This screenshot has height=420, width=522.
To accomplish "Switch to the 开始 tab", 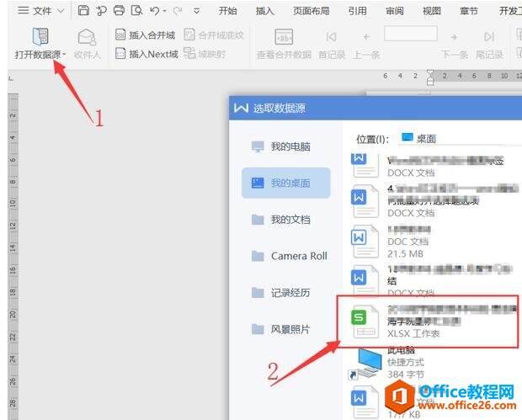I will click(x=227, y=11).
